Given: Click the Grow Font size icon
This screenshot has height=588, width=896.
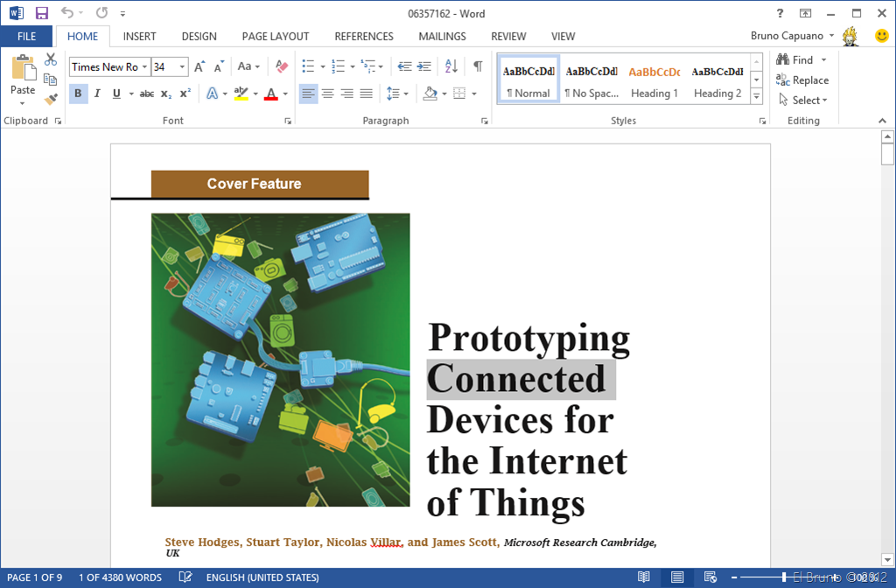Looking at the screenshot, I should click(199, 66).
